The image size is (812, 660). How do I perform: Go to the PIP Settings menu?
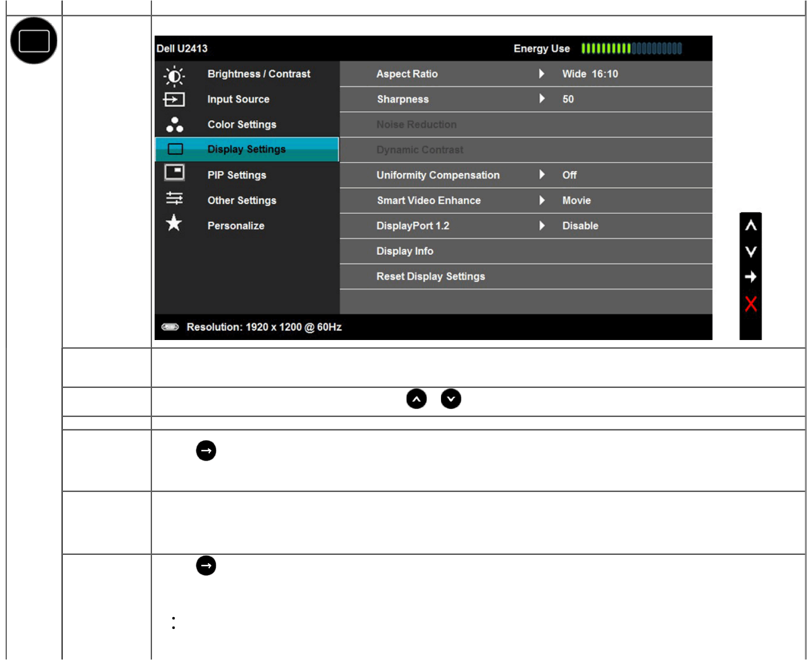coord(247,175)
